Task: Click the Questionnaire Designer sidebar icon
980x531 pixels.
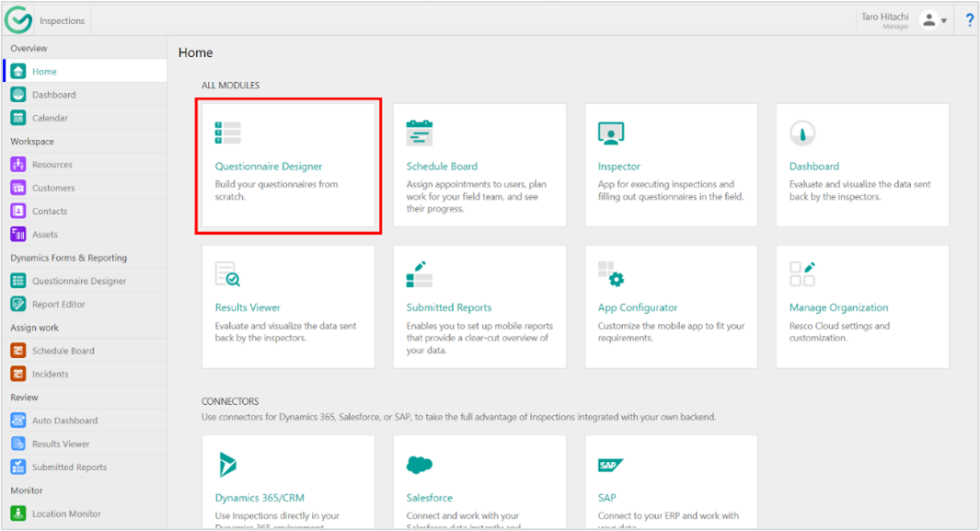Action: pyautogui.click(x=18, y=281)
